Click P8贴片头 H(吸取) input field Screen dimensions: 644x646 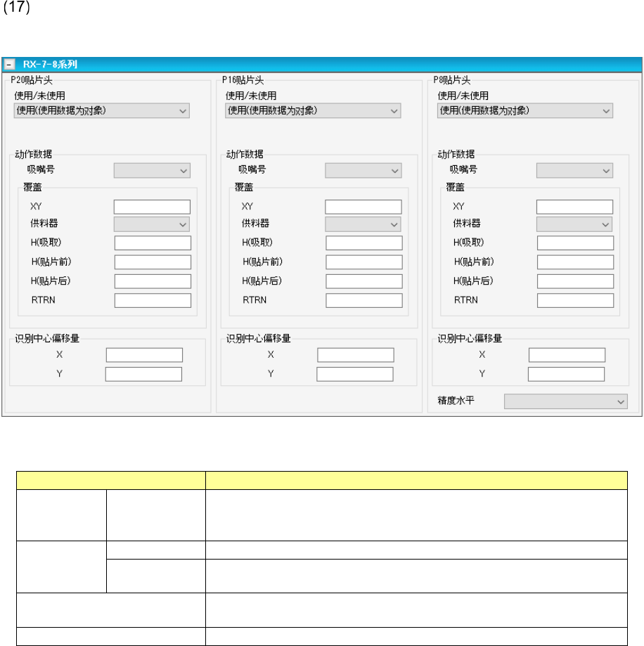[x=576, y=243]
